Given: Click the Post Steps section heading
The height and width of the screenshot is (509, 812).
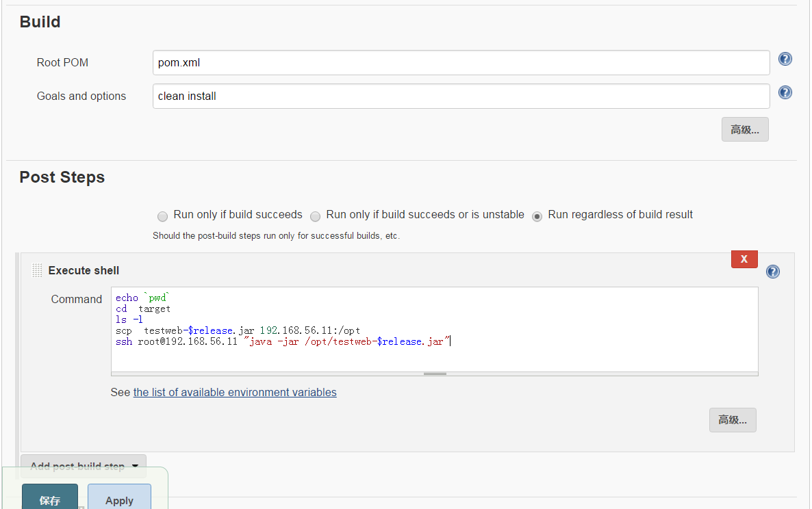Looking at the screenshot, I should (x=62, y=177).
